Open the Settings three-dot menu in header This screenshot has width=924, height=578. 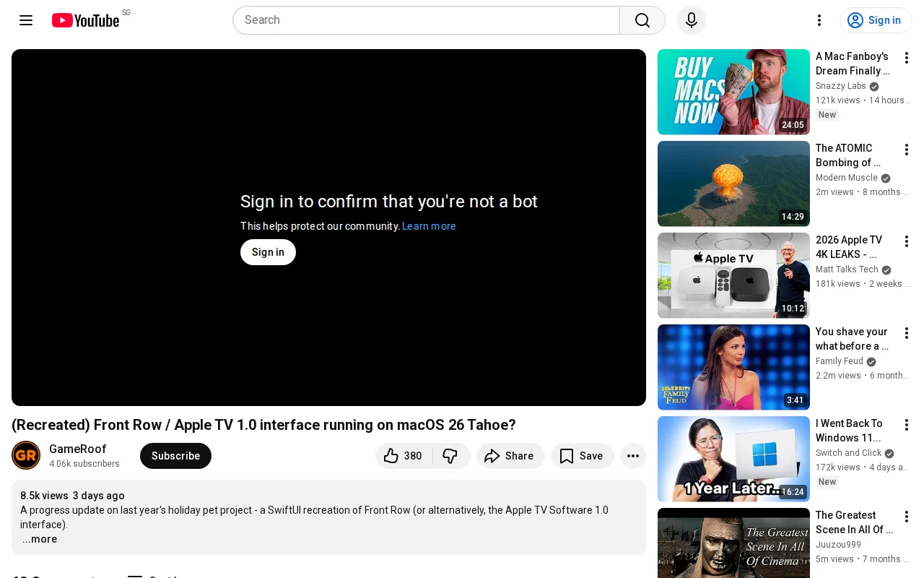click(819, 20)
